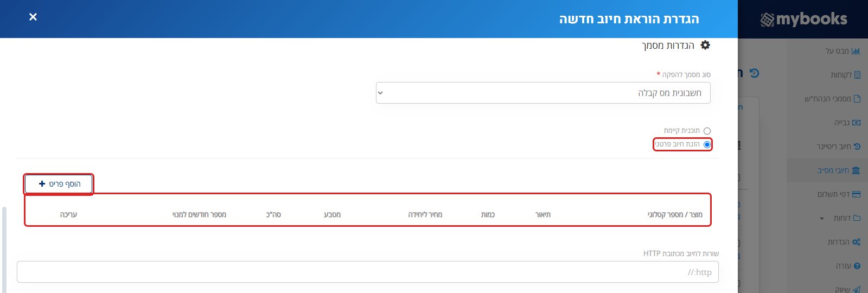The height and width of the screenshot is (293, 868).
Task: Click the סה"כ column header
Action: 273,215
